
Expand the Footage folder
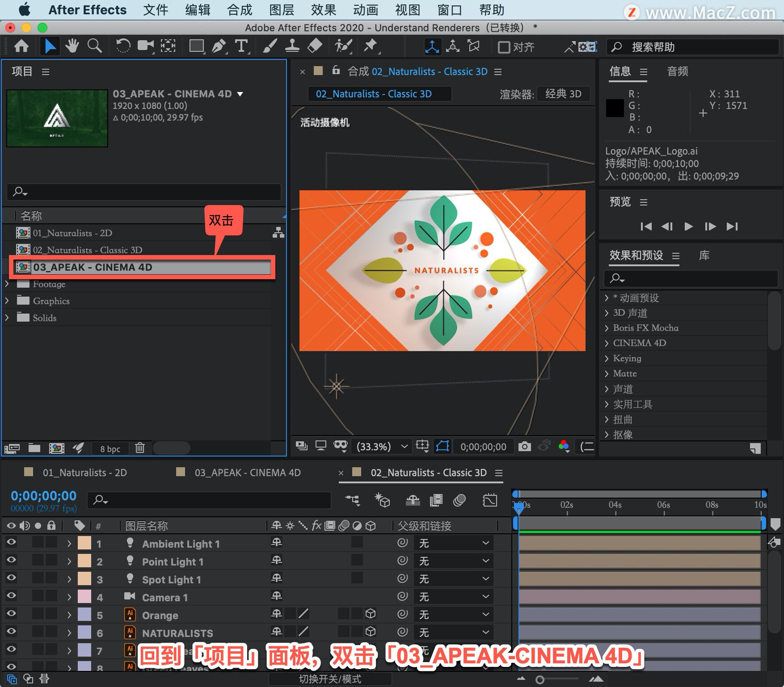coord(7,284)
